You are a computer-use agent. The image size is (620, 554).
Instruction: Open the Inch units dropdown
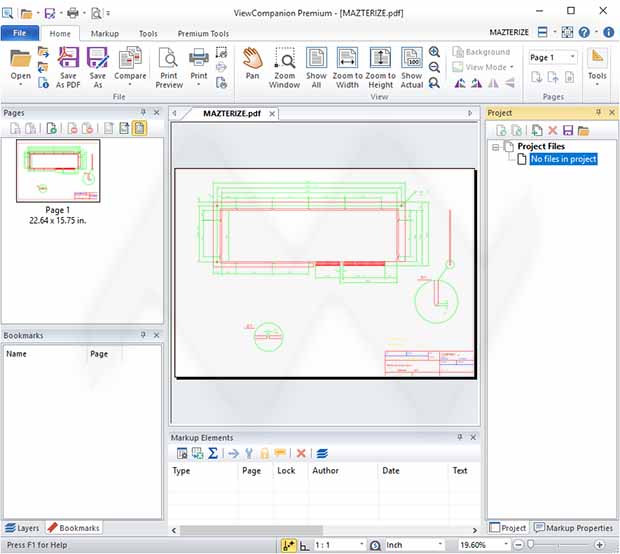click(x=440, y=545)
